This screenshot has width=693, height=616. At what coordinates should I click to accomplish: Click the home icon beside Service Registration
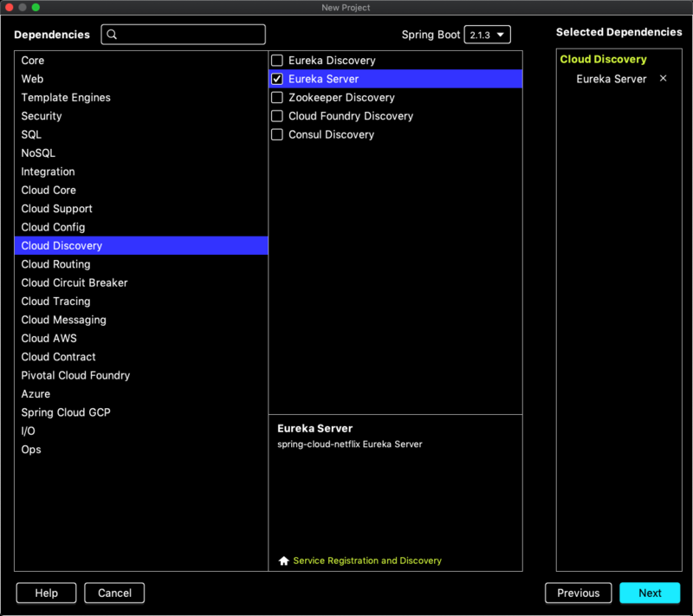click(283, 561)
